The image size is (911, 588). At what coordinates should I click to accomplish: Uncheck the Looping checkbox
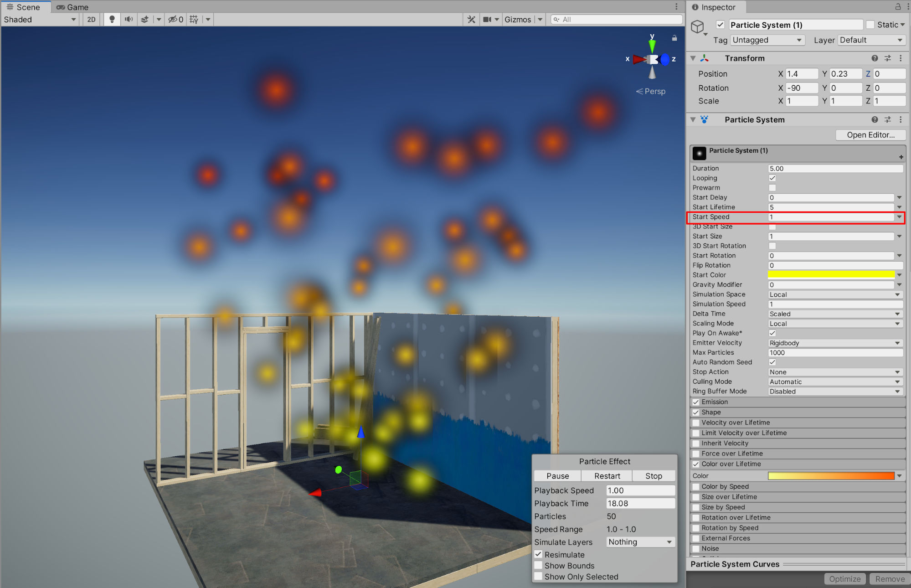point(772,178)
